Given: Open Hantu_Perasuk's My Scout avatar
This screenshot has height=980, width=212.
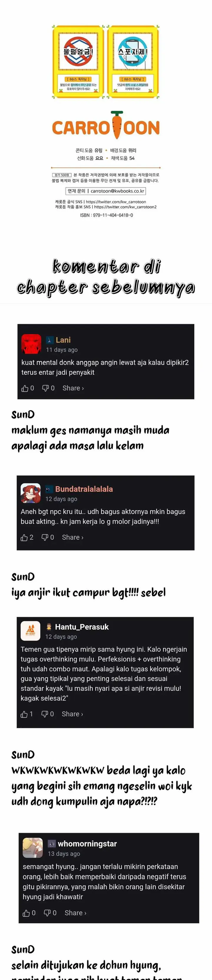Looking at the screenshot, I should tap(31, 631).
